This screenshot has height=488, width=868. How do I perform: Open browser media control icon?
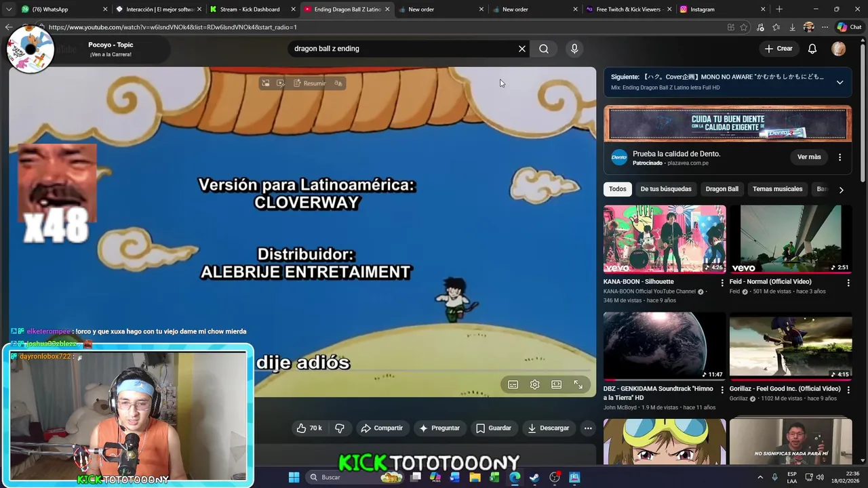pyautogui.click(x=760, y=27)
